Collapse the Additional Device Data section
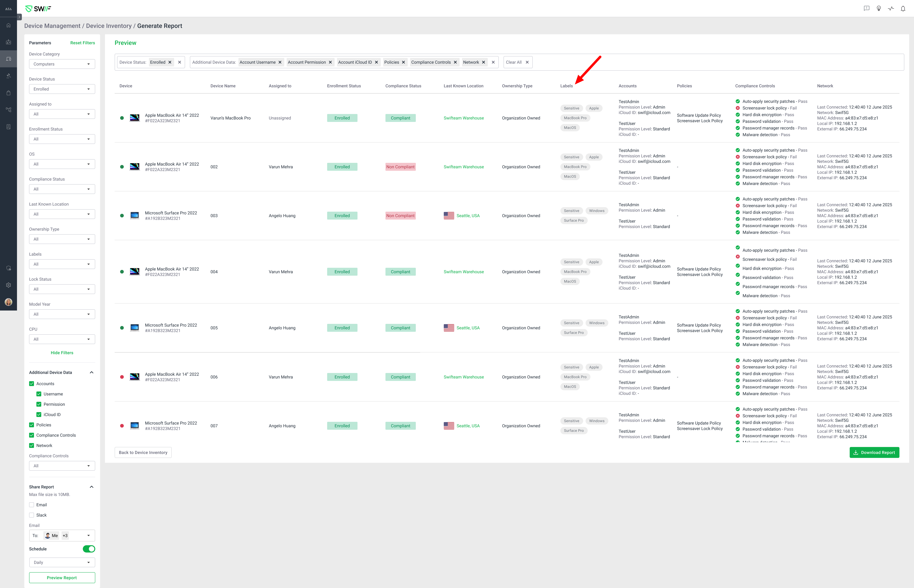 click(92, 373)
